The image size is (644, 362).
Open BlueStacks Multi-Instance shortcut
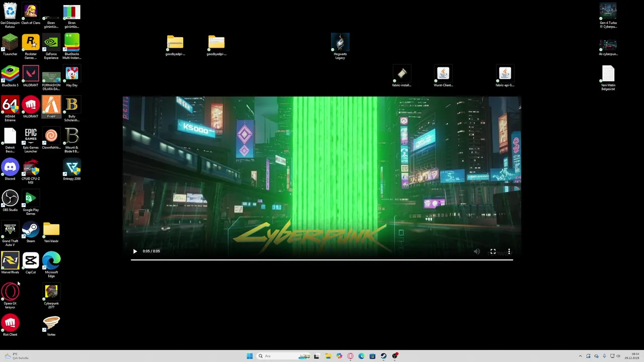coord(72,47)
